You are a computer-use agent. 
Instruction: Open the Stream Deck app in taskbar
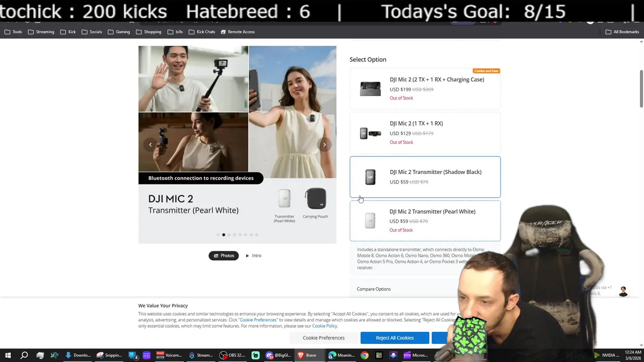(200, 355)
